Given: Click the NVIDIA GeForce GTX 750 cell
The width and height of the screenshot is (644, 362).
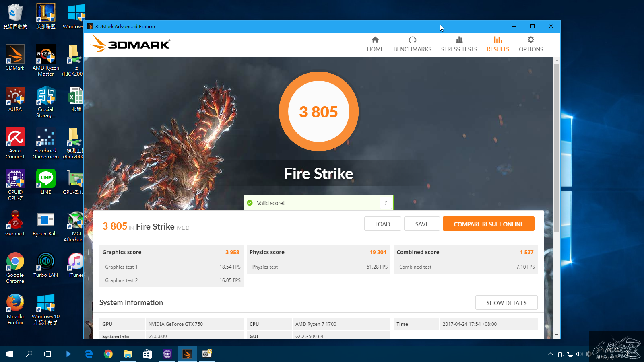Looking at the screenshot, I should (x=194, y=324).
